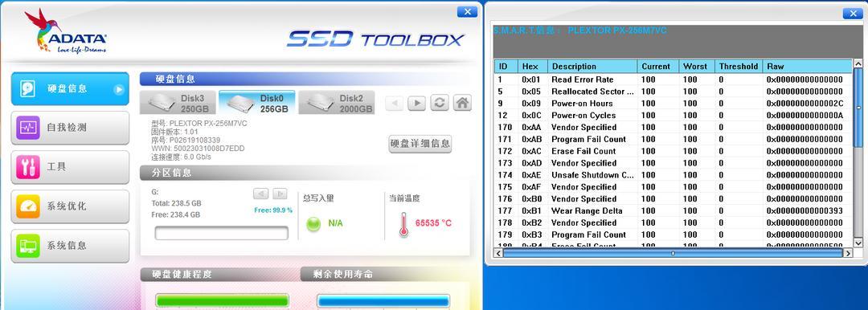Select the Disk0 256GB tab
The height and width of the screenshot is (310, 868).
[x=257, y=103]
